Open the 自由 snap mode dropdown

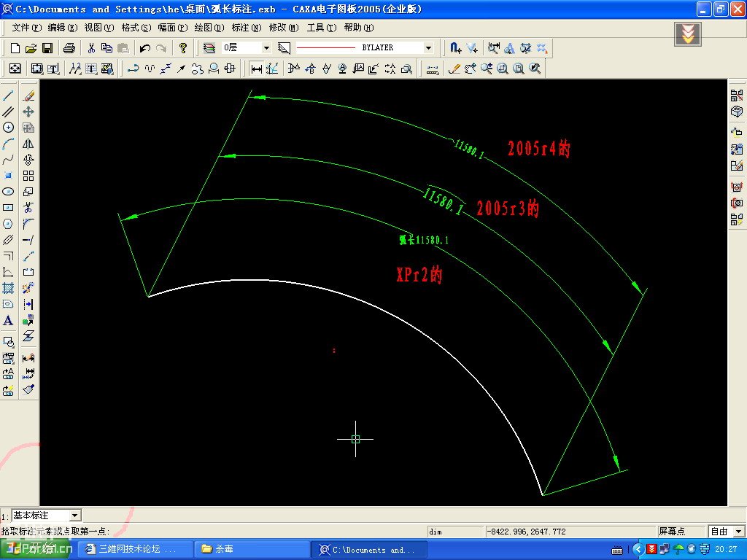738,532
